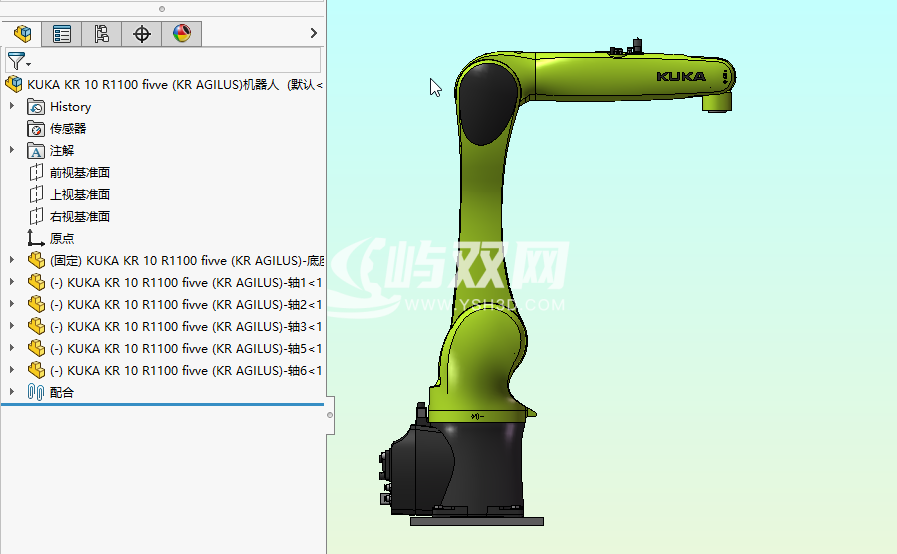Select the (-) KUKA 轴3 component
Image resolution: width=897 pixels, height=554 pixels.
pos(186,327)
